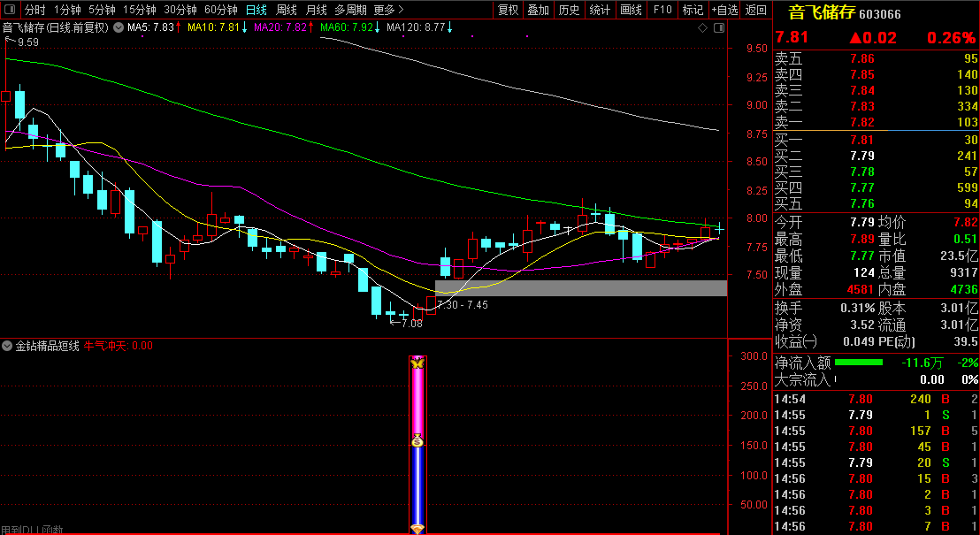Viewport: 980px width, 535px height.
Task: Toggle the panel layout icon beside diamond
Action: point(719,27)
